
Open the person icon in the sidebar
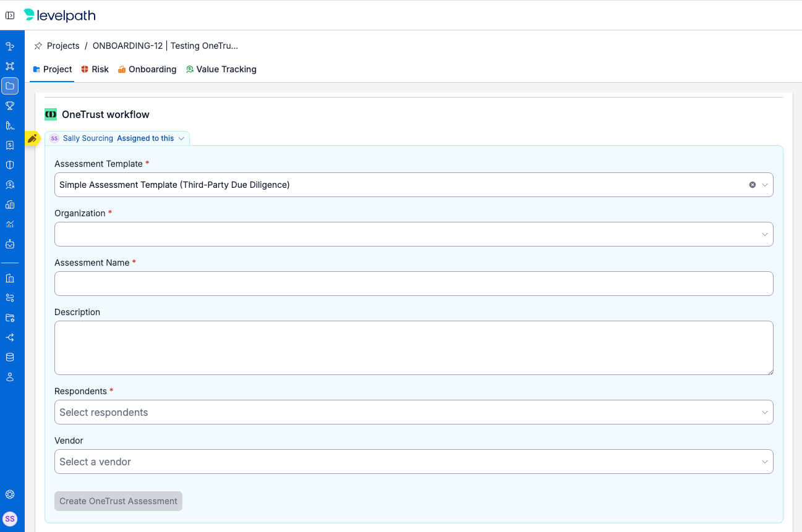point(10,377)
